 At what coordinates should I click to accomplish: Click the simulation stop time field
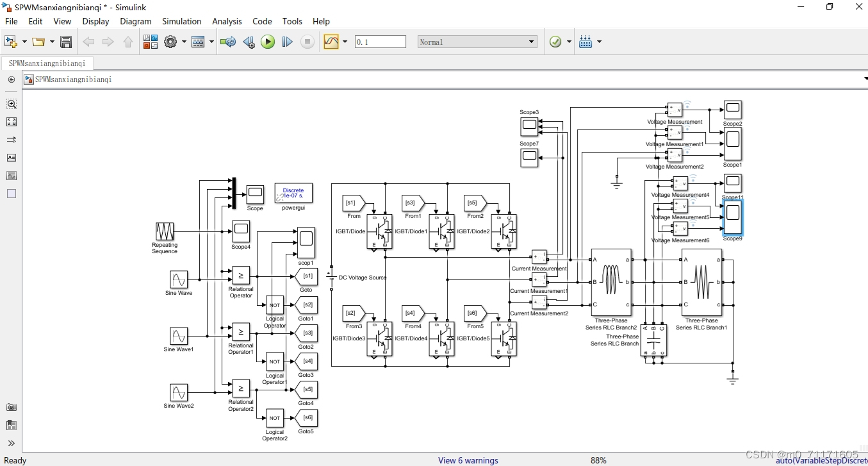(381, 42)
